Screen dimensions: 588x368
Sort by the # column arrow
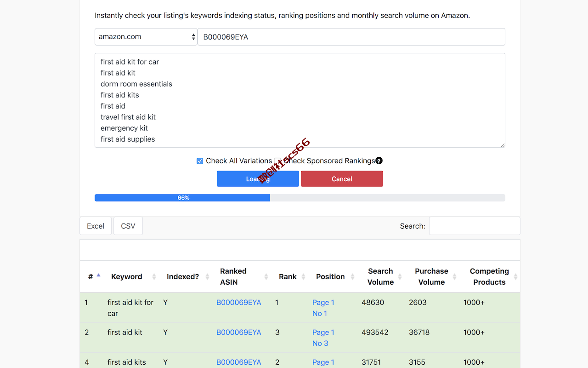click(x=98, y=275)
